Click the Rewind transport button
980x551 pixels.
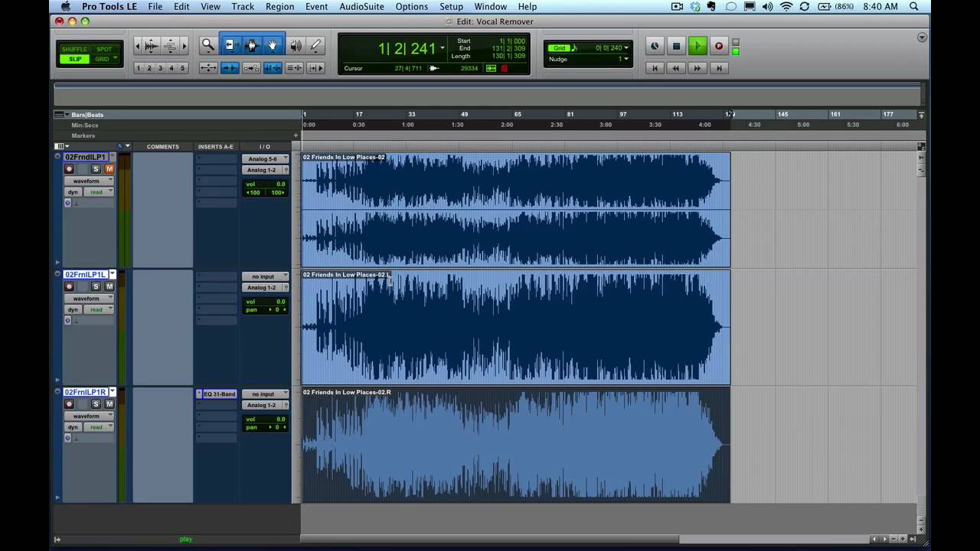pyautogui.click(x=676, y=68)
